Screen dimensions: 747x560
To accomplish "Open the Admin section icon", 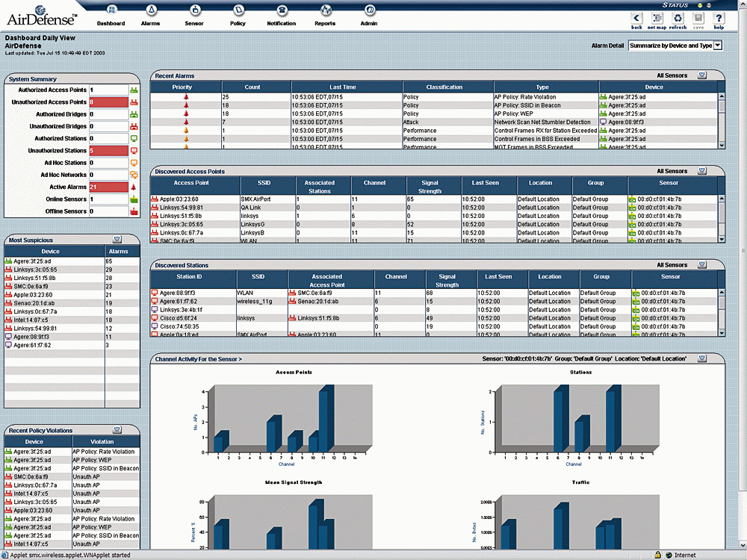I will (369, 10).
